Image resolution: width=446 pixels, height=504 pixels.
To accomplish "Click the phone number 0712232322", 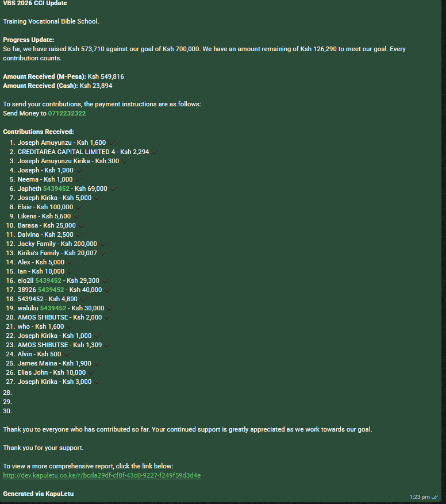I will [67, 113].
